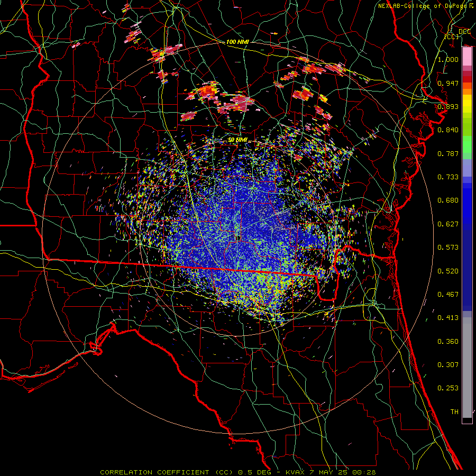
Task: Click the 0.360 scale value
Action: [x=448, y=342]
